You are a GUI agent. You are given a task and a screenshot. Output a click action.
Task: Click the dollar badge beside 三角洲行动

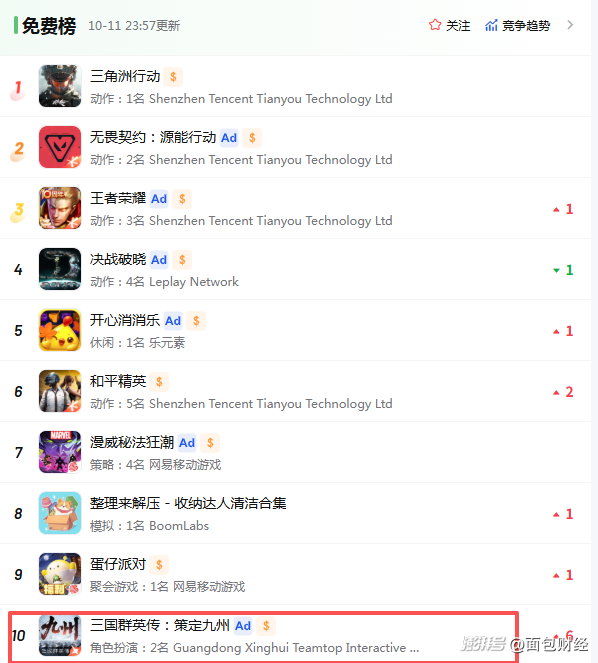point(173,77)
